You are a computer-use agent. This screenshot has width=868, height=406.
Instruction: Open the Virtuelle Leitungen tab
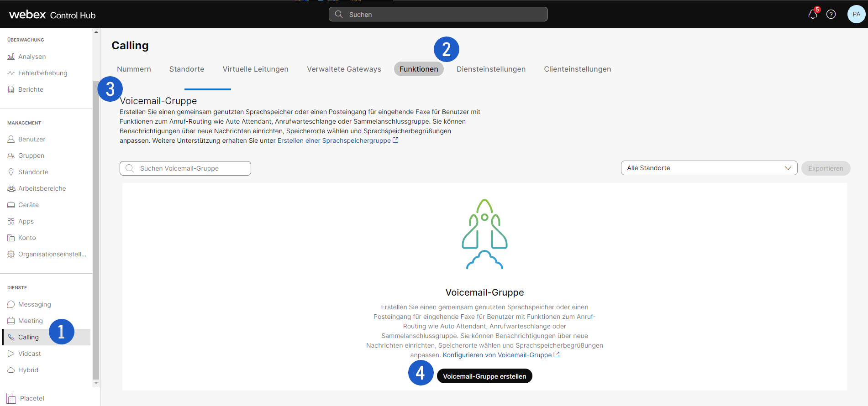[x=256, y=69]
